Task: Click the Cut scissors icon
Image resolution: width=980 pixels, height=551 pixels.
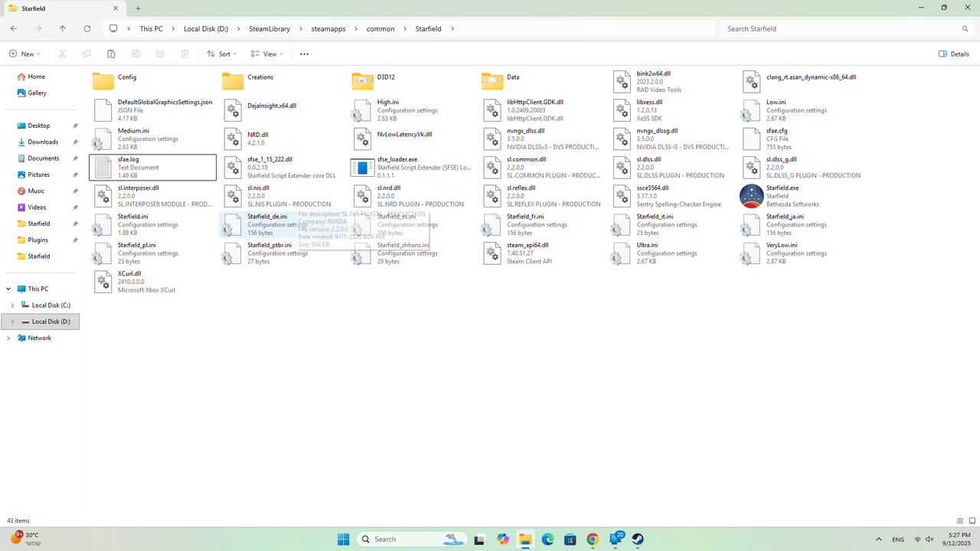Action: click(62, 54)
